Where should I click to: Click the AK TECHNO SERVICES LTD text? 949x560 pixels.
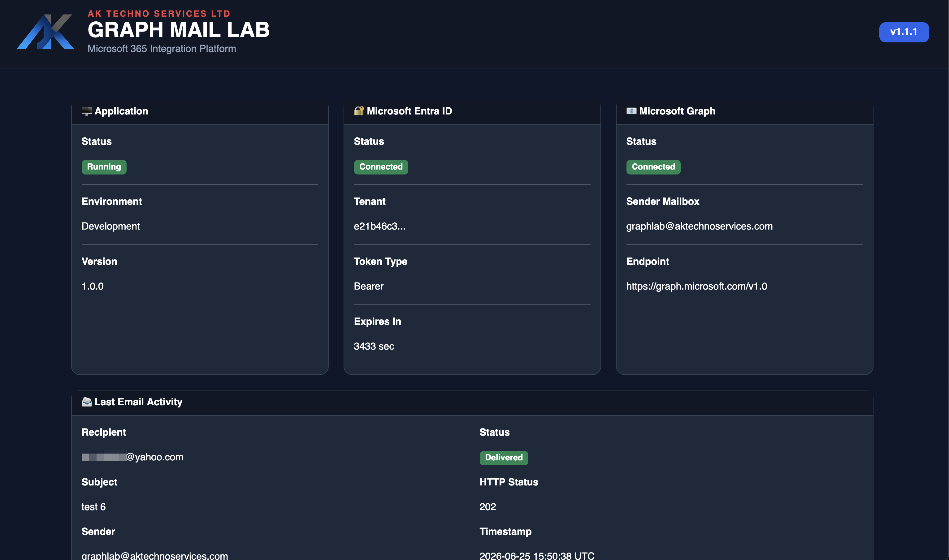159,14
